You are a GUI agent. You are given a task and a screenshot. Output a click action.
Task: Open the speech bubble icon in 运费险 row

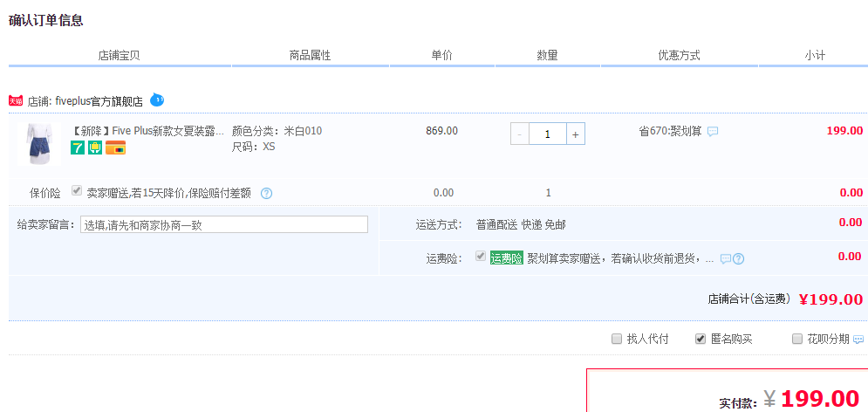pos(725,258)
